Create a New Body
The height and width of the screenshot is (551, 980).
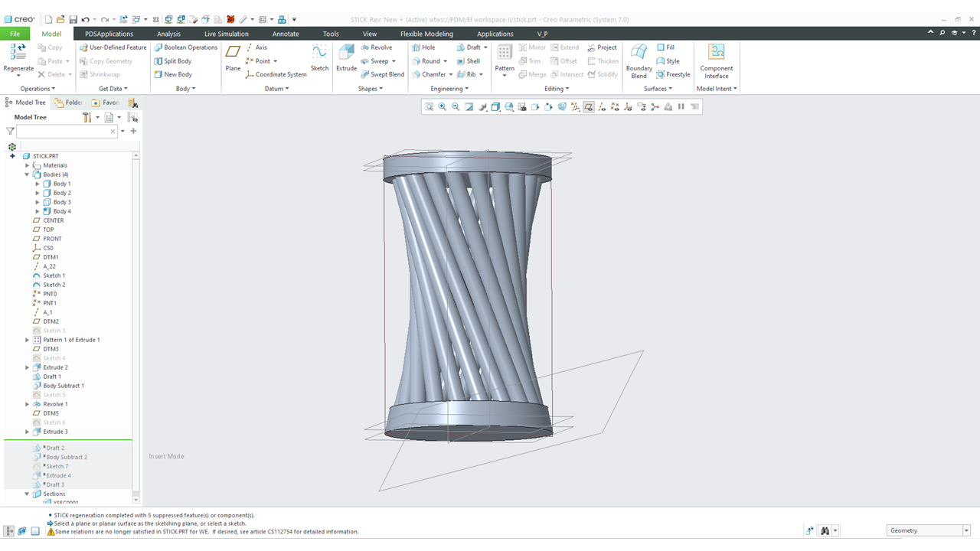pos(172,74)
